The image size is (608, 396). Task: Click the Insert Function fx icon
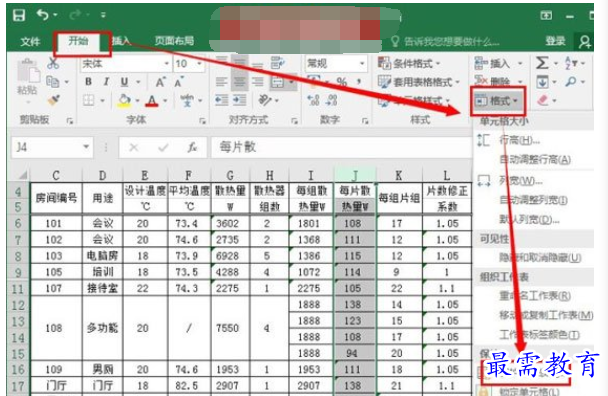(192, 147)
